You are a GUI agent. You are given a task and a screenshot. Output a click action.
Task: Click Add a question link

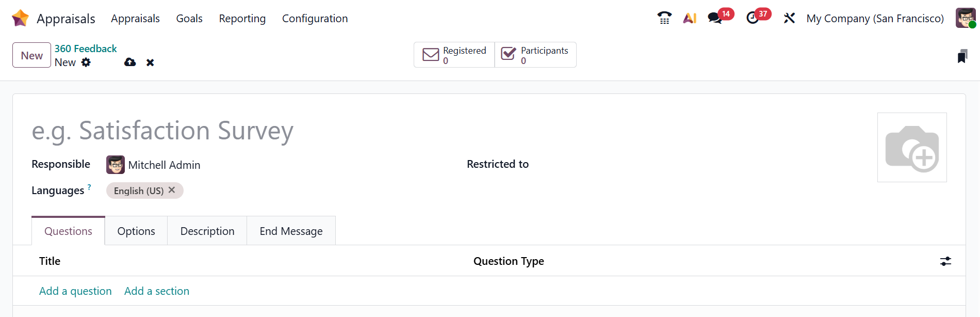pos(75,291)
